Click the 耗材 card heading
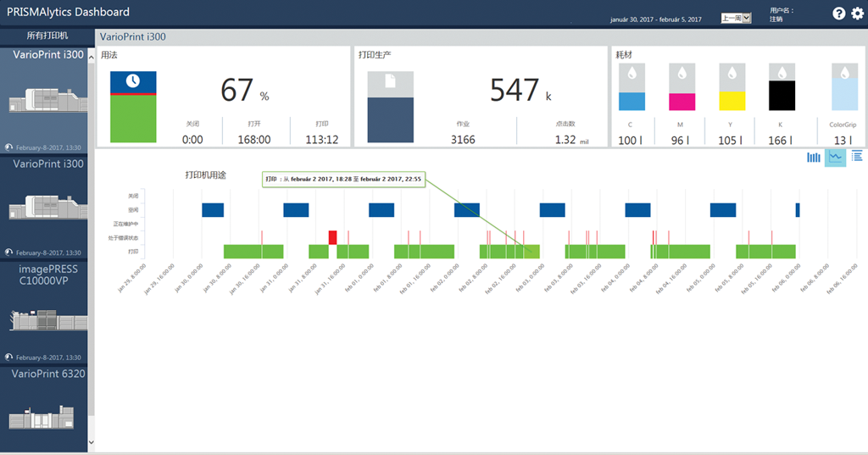 coord(624,55)
